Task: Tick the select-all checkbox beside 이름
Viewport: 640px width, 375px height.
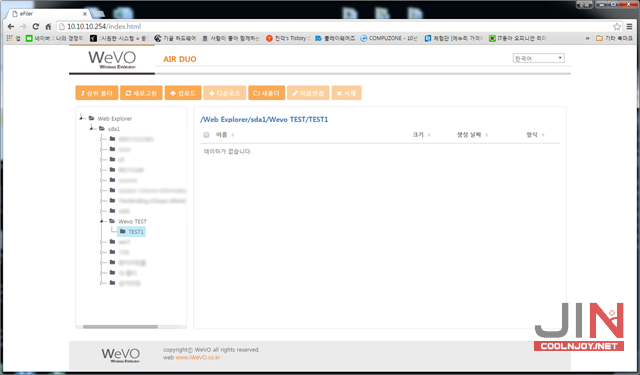Action: click(x=206, y=135)
